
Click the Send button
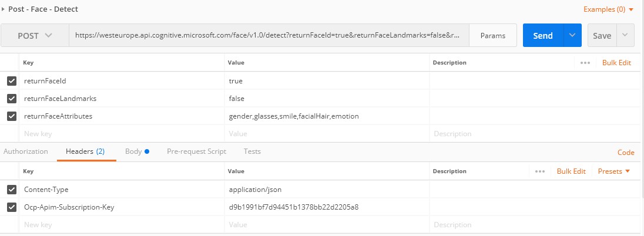542,35
